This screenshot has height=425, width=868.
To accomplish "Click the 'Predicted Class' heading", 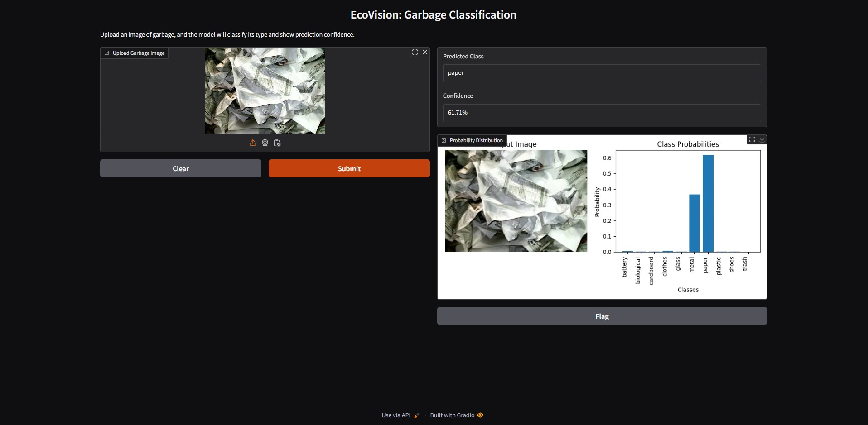I will coord(463,56).
